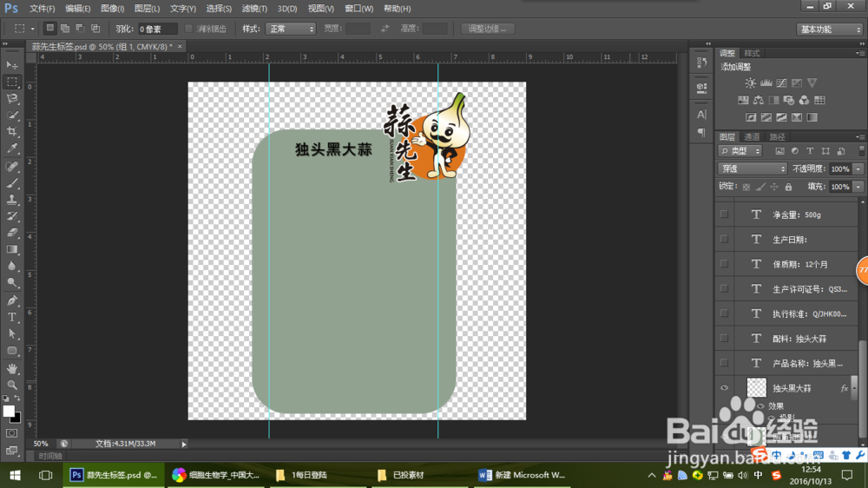Click the 调整边缘 button

point(488,29)
